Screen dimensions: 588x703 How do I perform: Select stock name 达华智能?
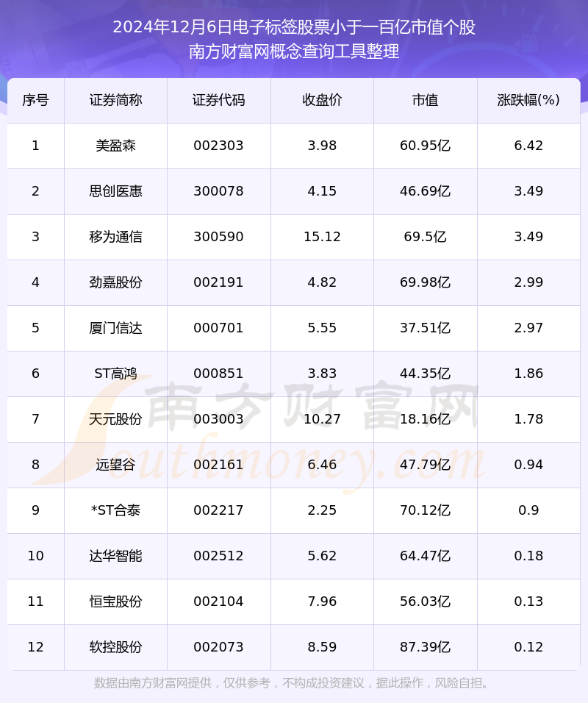(x=115, y=556)
